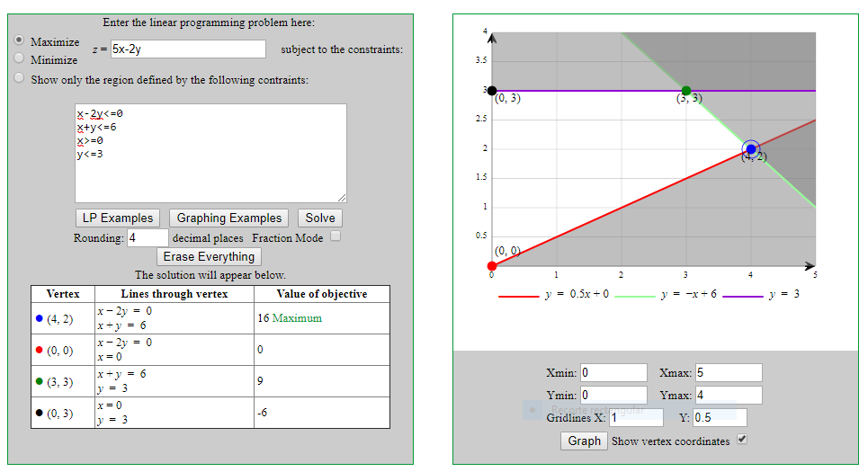Click the Graph button
The image size is (868, 472).
[584, 441]
